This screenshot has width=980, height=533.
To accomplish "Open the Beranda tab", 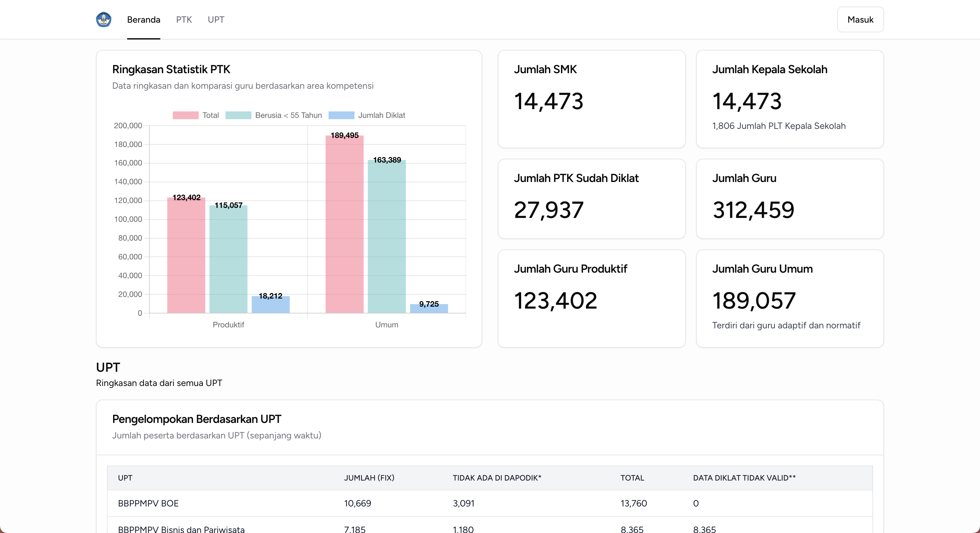I will 144,19.
